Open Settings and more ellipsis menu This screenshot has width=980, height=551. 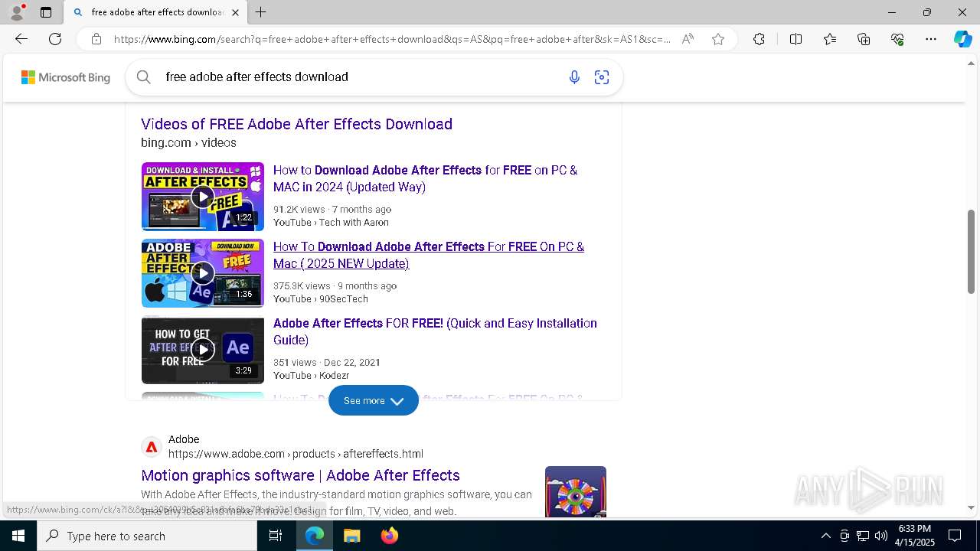931,39
